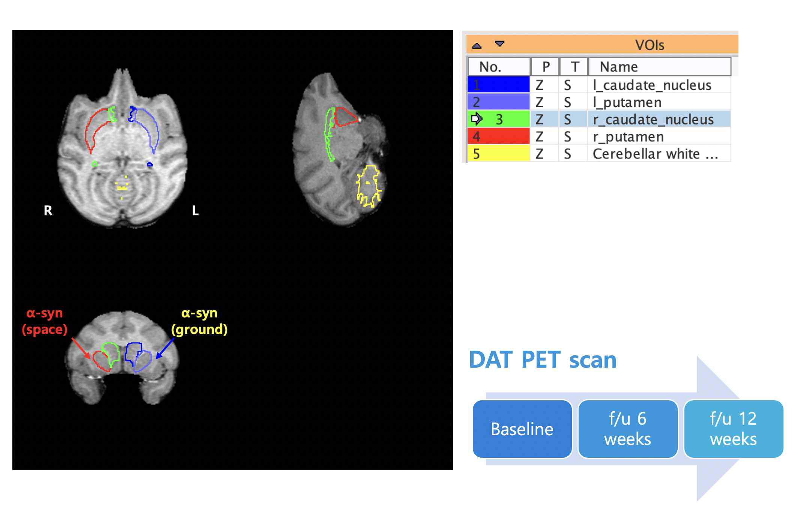Select the red swatch for VOI 4

[x=499, y=137]
